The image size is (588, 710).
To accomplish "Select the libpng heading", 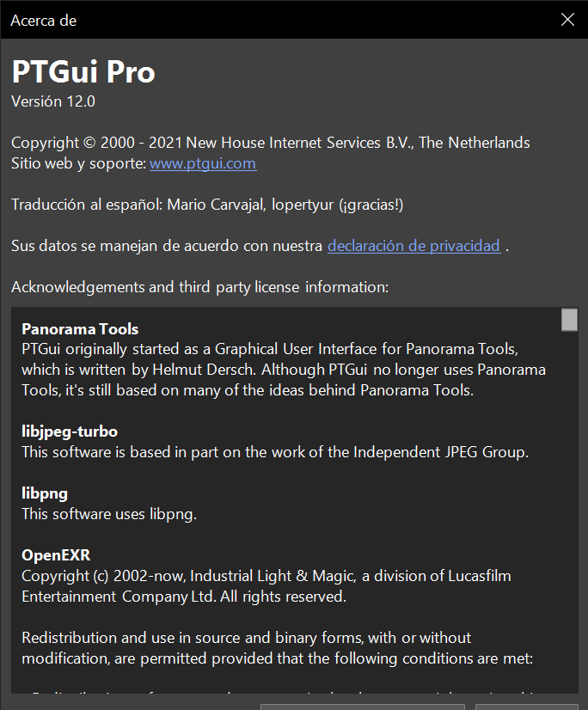I will (x=44, y=493).
